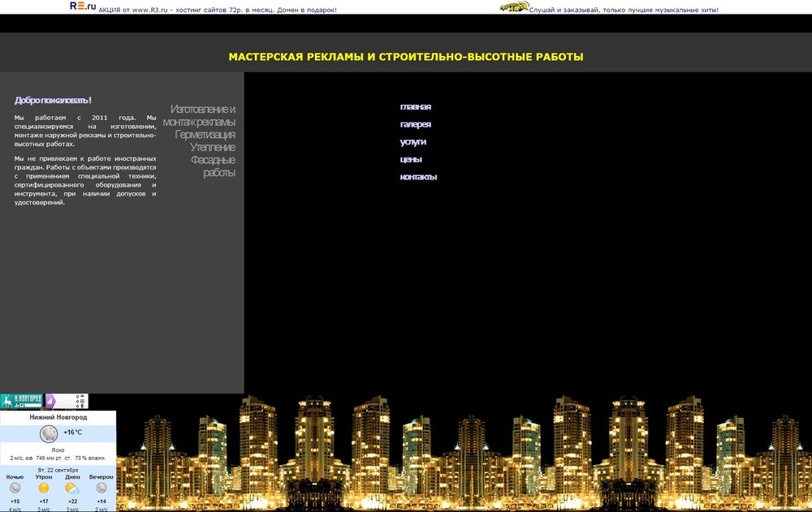Image resolution: width=812 pixels, height=512 pixels.
Task: Navigate to the контакты page
Action: tap(418, 177)
